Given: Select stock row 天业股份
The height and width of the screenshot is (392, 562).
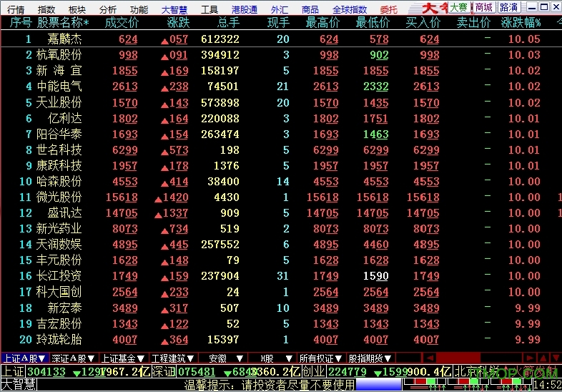Looking at the screenshot, I should click(x=281, y=102).
